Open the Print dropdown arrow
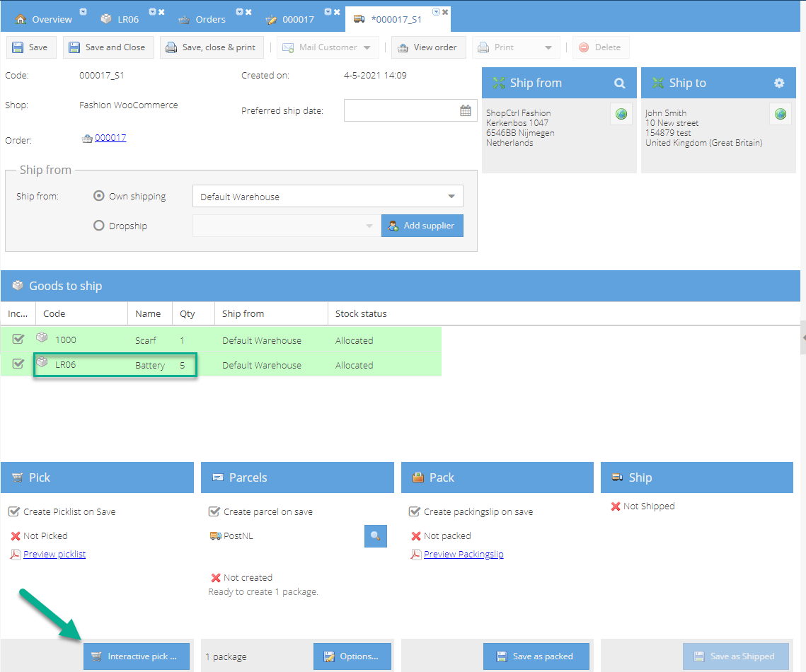 point(548,48)
